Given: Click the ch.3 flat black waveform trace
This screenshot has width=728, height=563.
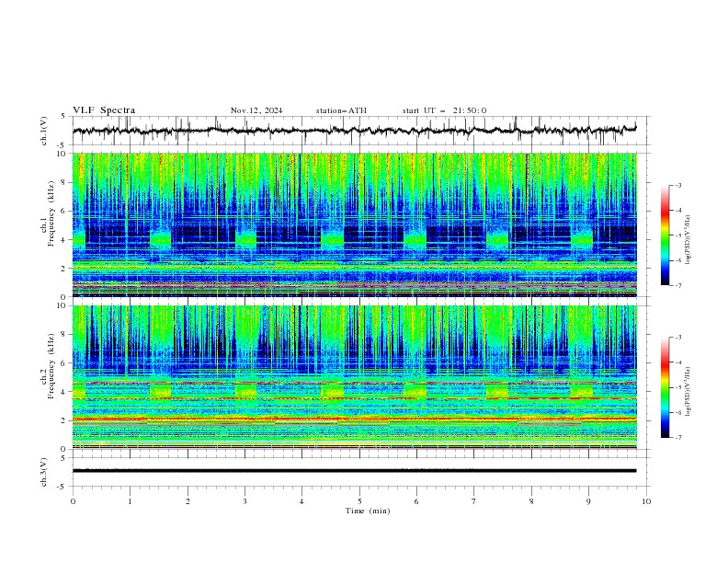Looking at the screenshot, I should [354, 471].
